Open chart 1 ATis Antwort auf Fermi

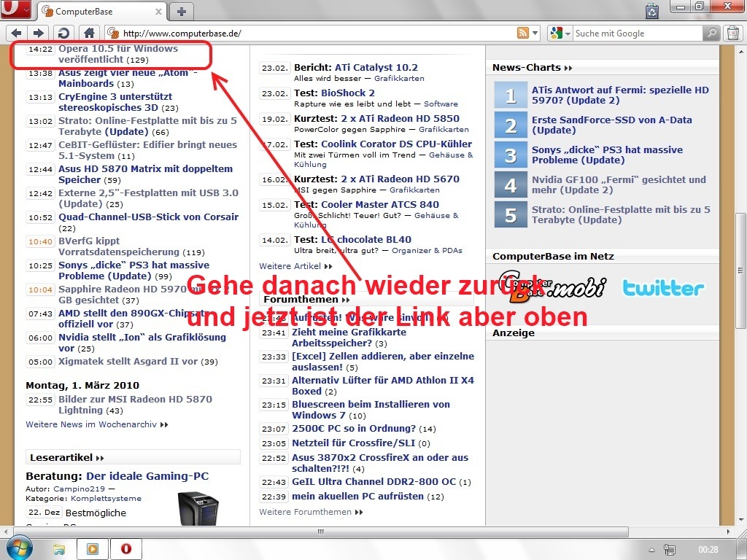pos(620,96)
